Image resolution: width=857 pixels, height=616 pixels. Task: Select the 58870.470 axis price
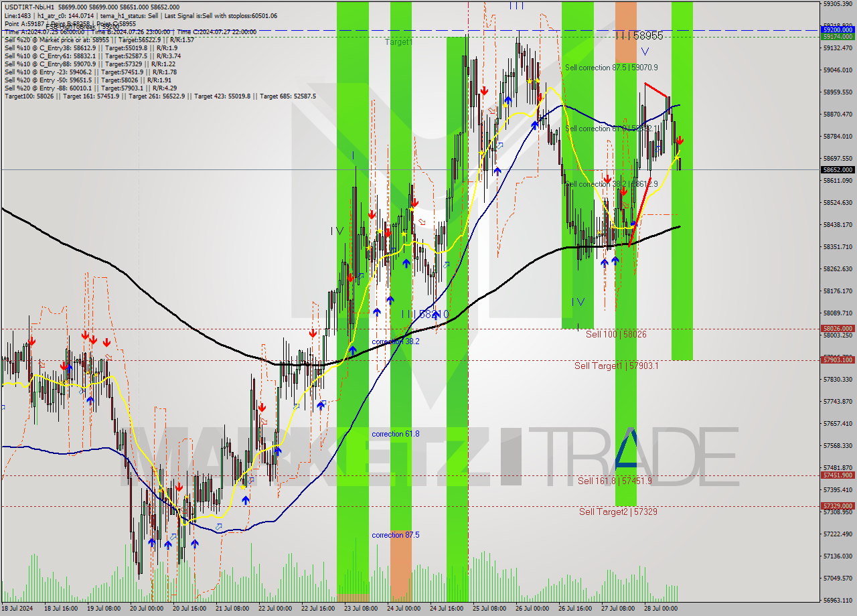pos(838,114)
